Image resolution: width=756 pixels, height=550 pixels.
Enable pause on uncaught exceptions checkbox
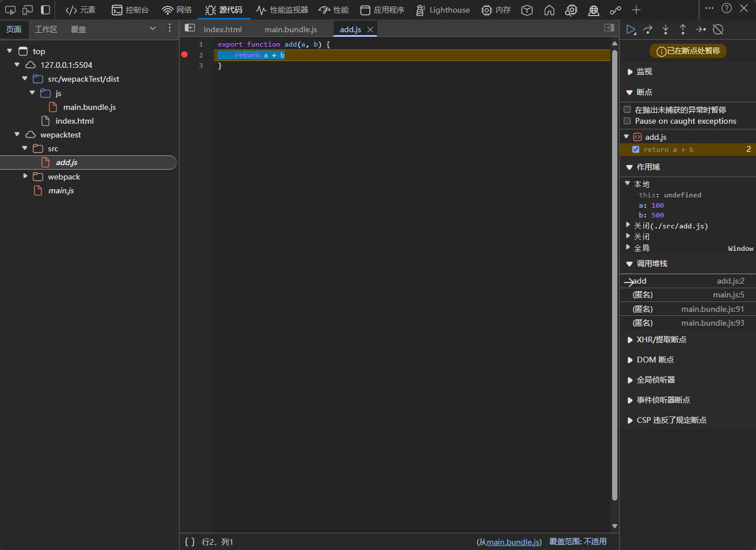(627, 109)
